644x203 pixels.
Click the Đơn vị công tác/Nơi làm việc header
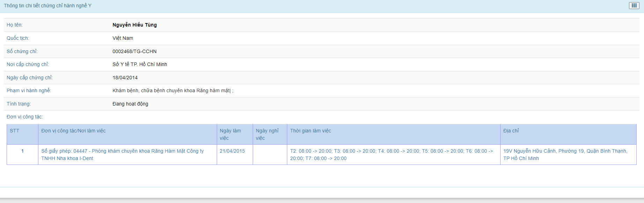click(73, 131)
